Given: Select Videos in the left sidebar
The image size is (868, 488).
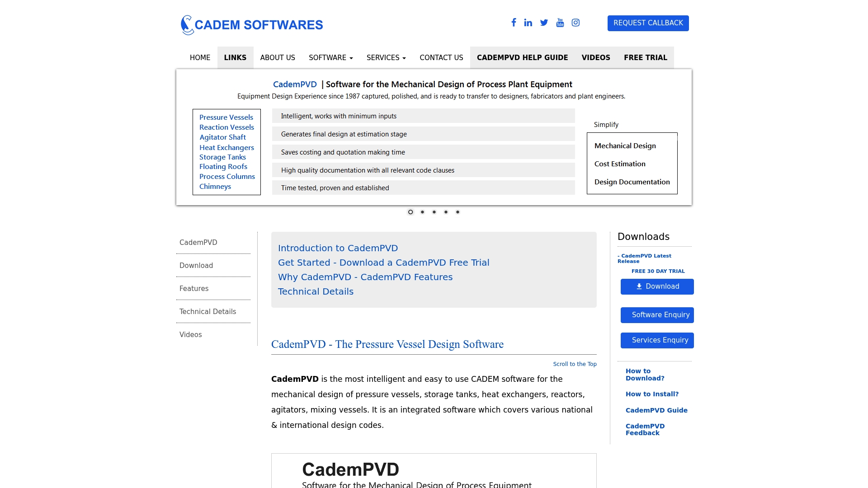Looking at the screenshot, I should (x=213, y=335).
